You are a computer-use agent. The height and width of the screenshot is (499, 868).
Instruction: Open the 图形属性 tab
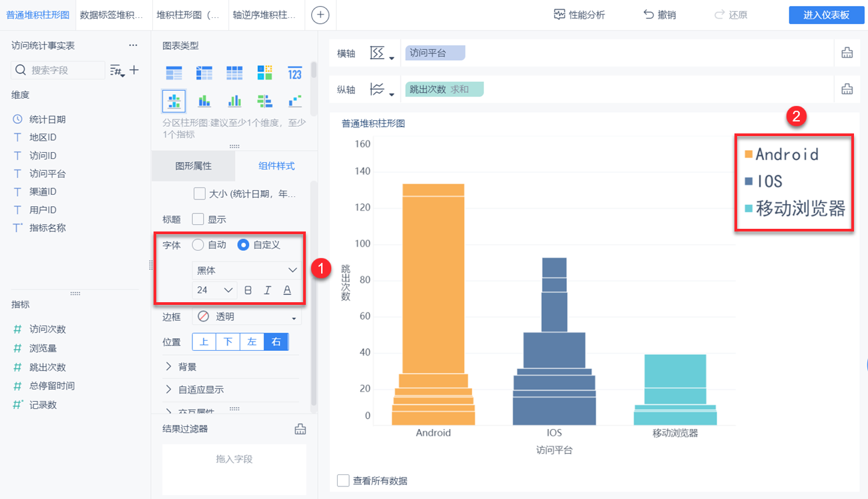coord(194,166)
